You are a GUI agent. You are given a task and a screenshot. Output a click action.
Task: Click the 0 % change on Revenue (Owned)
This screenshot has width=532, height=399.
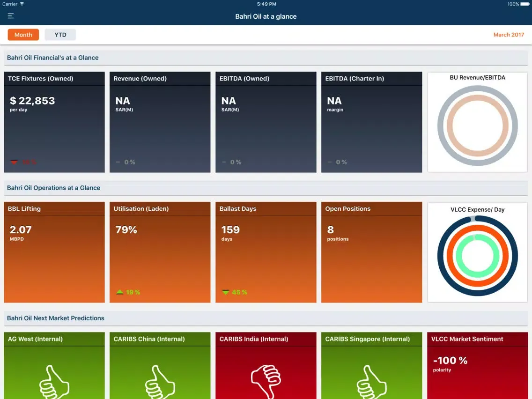130,162
